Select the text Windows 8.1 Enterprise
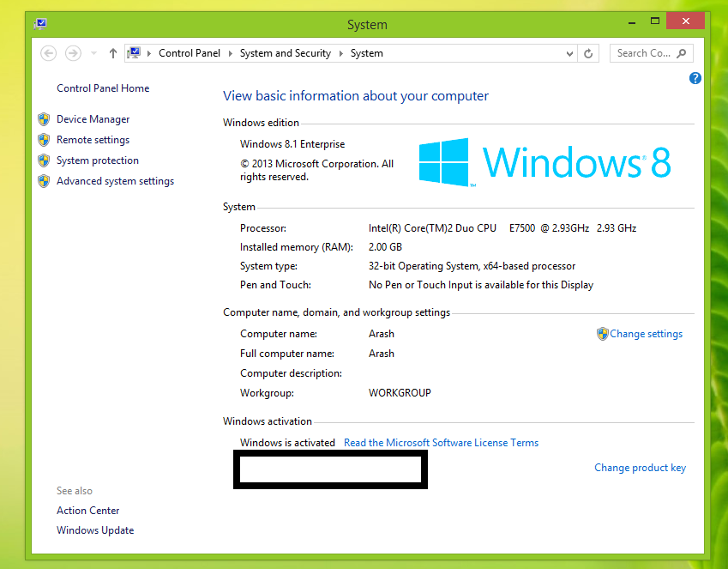The width and height of the screenshot is (728, 569). tap(292, 144)
